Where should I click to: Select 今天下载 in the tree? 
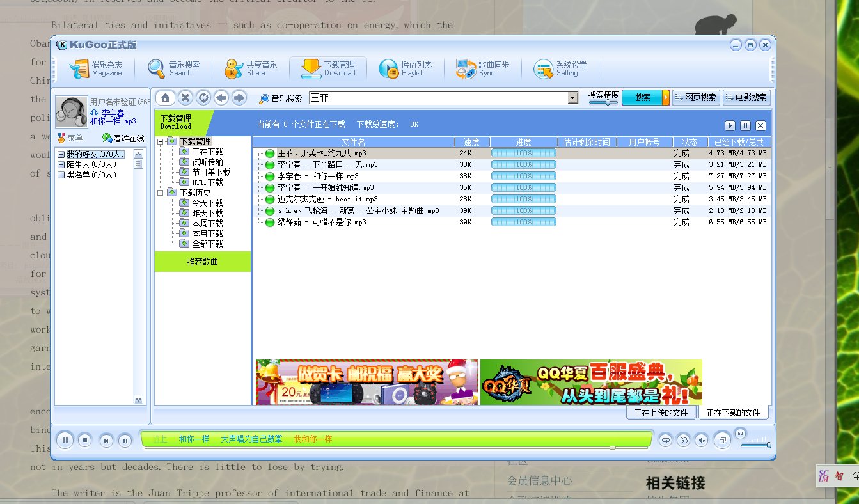tap(207, 203)
